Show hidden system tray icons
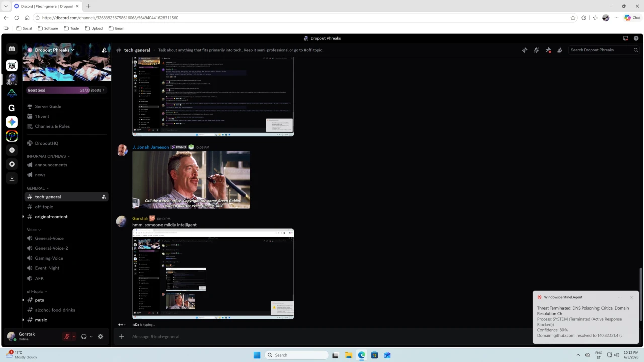644x362 pixels. pyautogui.click(x=578, y=355)
